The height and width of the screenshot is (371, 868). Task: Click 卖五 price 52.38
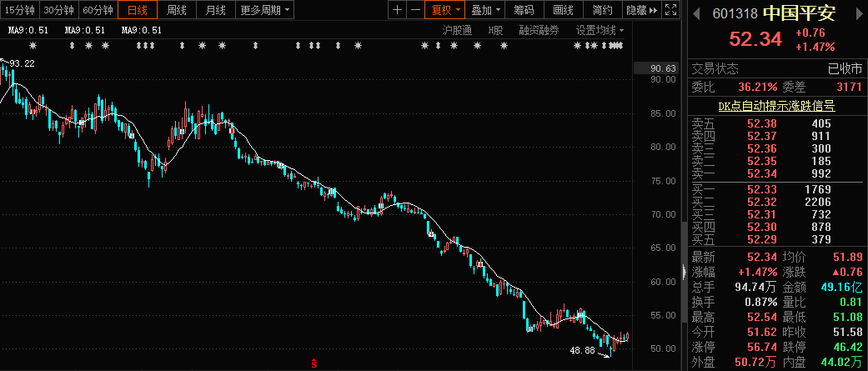tap(762, 123)
